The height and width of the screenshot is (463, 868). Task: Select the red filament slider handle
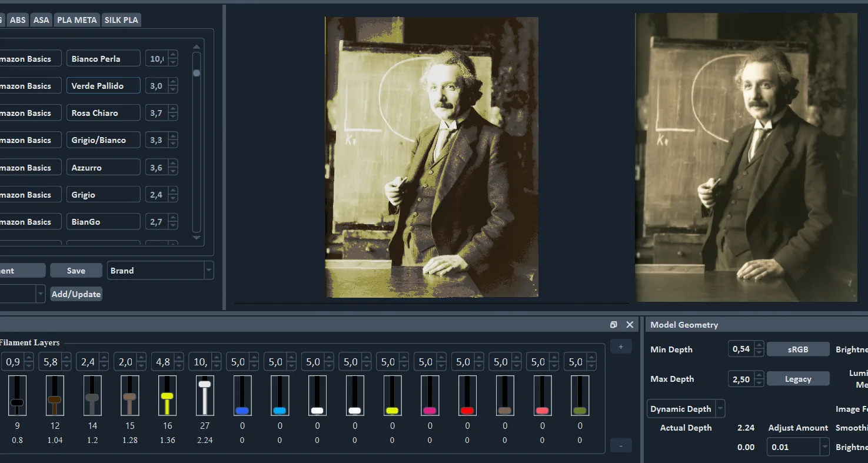click(467, 410)
